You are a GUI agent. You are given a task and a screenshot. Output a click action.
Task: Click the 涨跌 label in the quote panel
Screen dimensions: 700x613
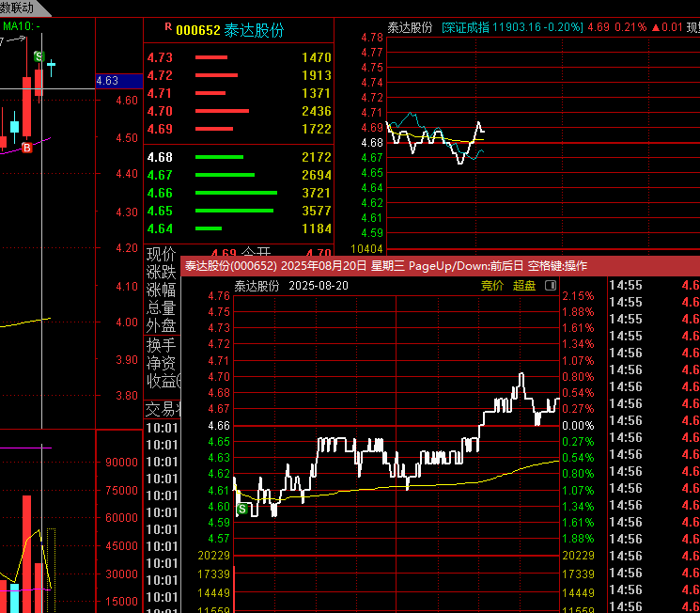coord(162,272)
